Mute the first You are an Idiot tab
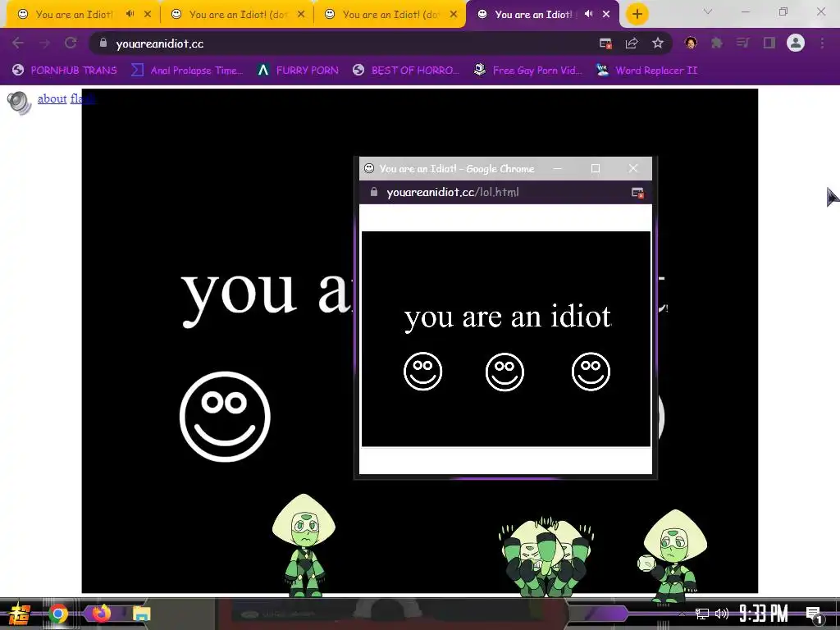This screenshot has height=630, width=840. [130, 14]
